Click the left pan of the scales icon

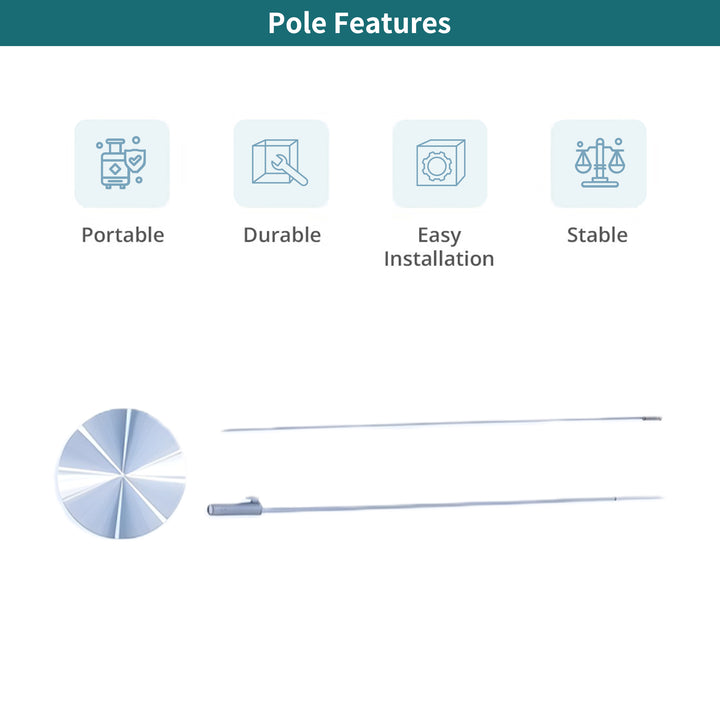tap(583, 162)
